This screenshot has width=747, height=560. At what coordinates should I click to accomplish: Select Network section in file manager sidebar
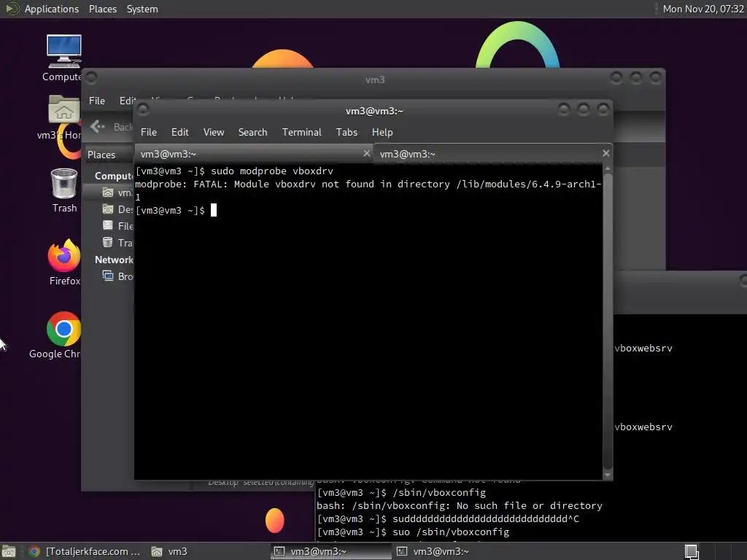click(x=114, y=260)
